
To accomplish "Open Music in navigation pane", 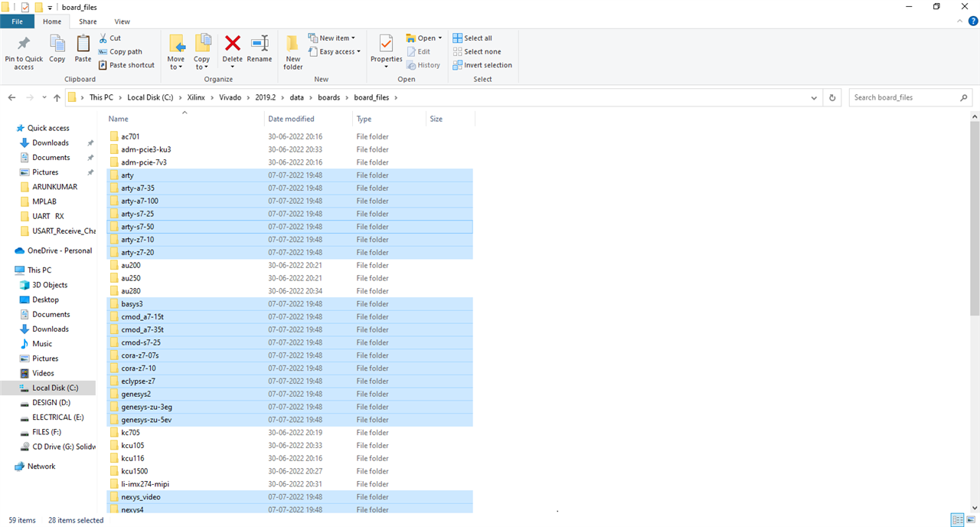I will coord(42,344).
